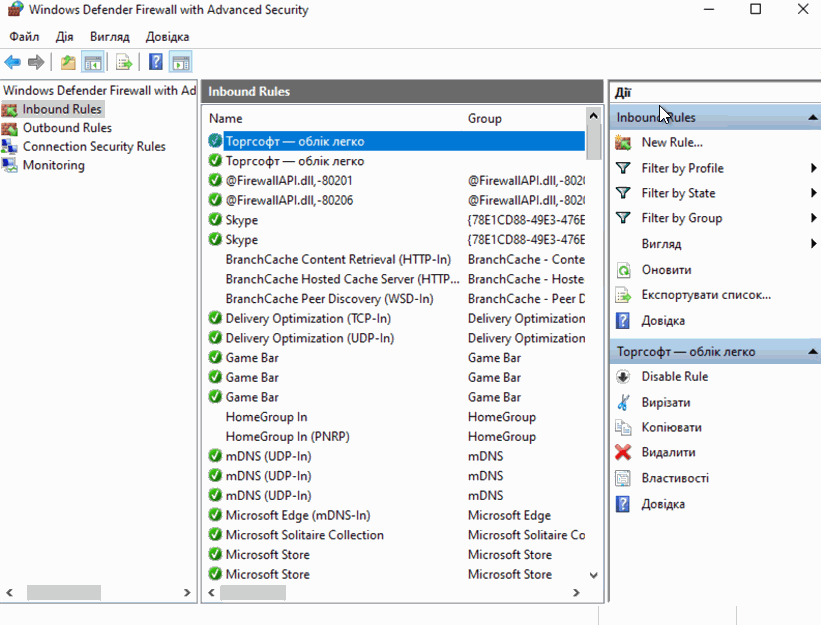
Task: Click Filter by Group in Actions pane
Action: [x=681, y=218]
